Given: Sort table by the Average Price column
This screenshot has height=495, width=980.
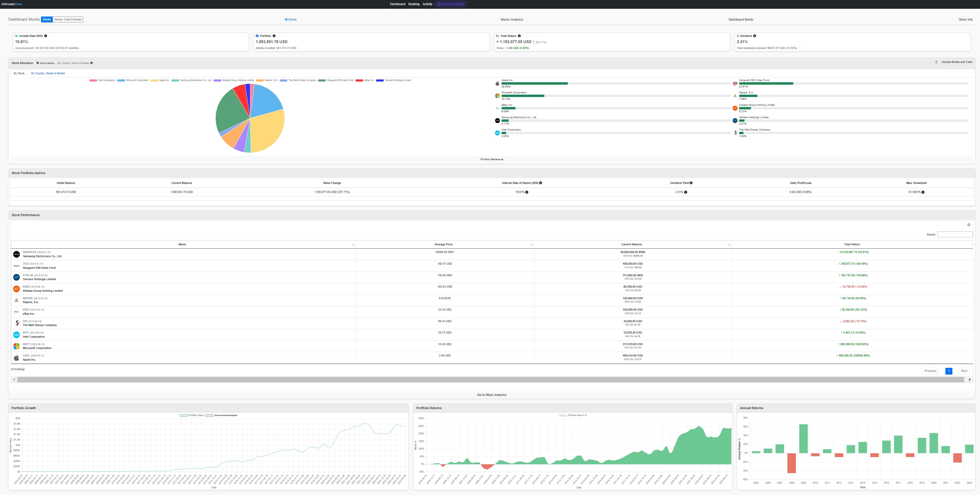Looking at the screenshot, I should click(x=444, y=245).
